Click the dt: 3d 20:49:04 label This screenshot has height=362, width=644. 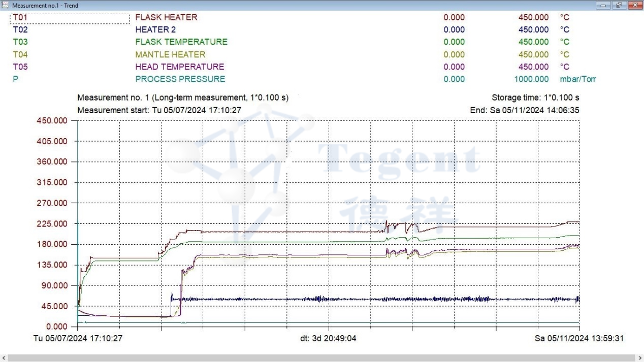(328, 339)
